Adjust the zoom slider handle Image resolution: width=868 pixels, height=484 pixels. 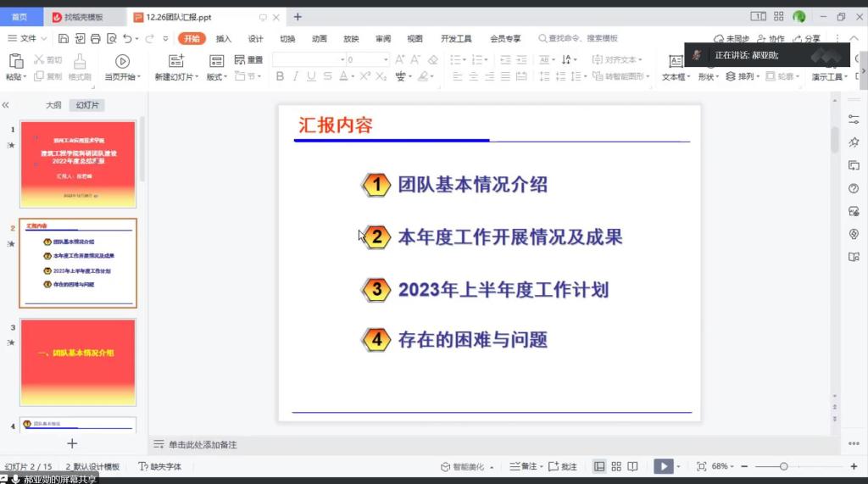click(x=783, y=466)
